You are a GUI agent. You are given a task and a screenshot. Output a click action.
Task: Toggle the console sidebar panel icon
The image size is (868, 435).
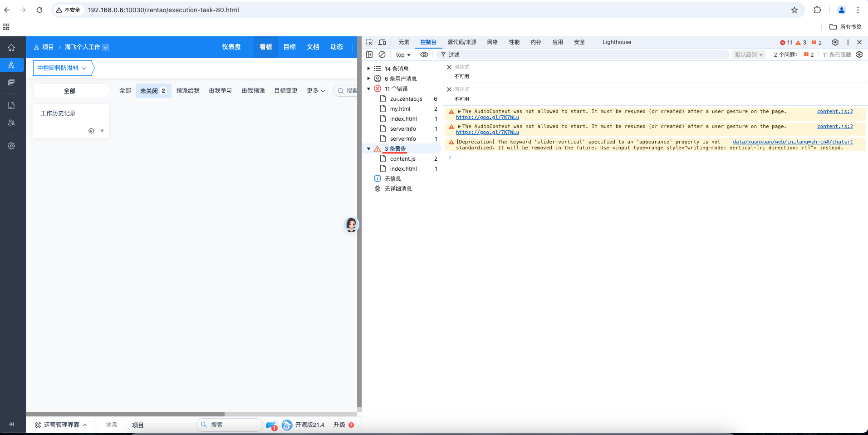coord(369,54)
